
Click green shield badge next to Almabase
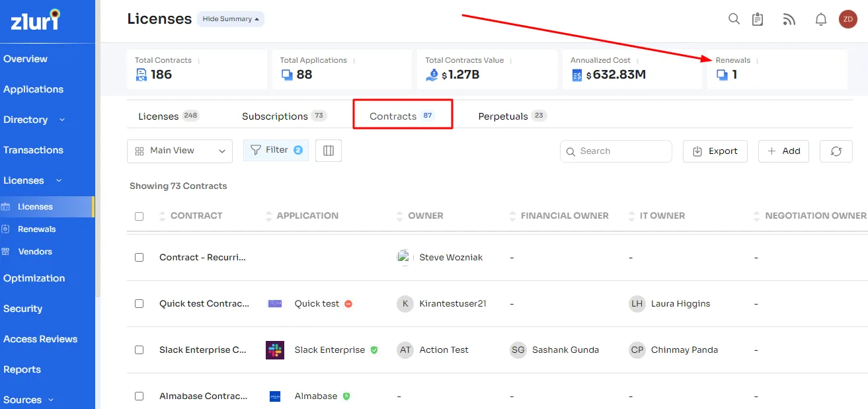(346, 396)
